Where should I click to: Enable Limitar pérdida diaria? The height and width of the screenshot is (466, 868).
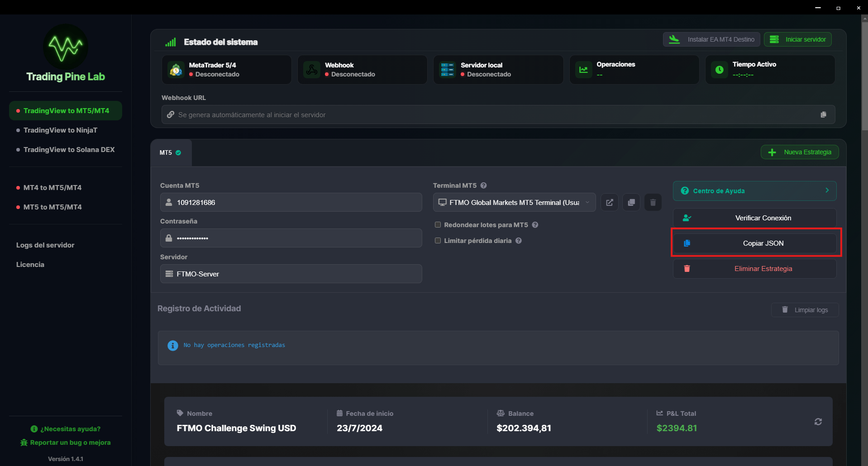pyautogui.click(x=438, y=240)
